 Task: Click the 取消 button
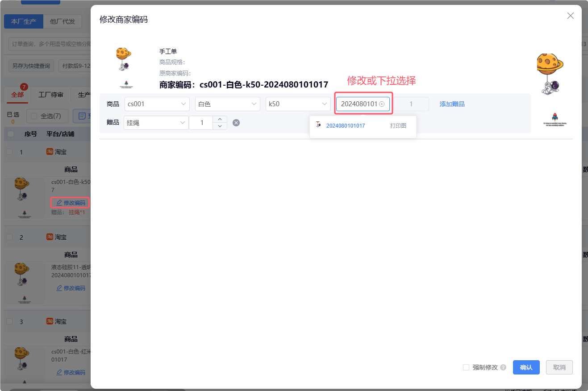pyautogui.click(x=559, y=367)
